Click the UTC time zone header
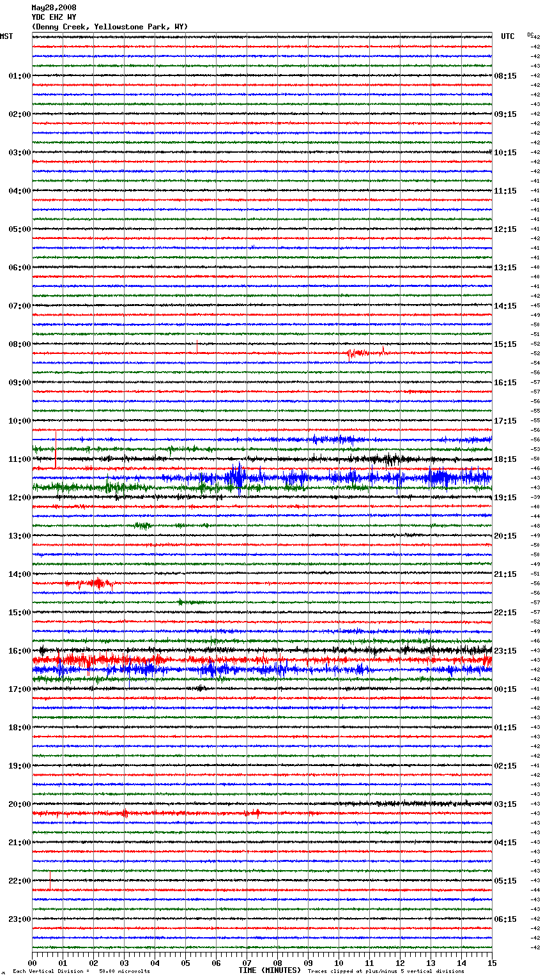The image size is (543, 980). click(508, 36)
